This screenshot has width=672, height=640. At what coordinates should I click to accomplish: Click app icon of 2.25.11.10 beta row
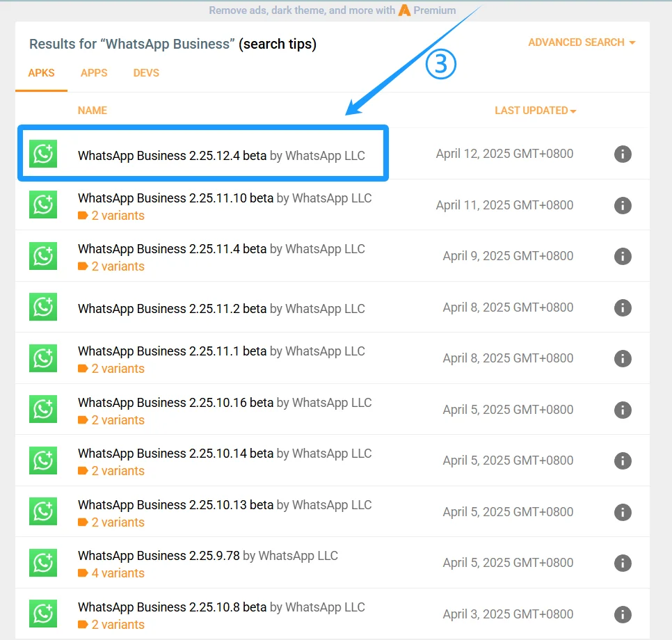(43, 205)
